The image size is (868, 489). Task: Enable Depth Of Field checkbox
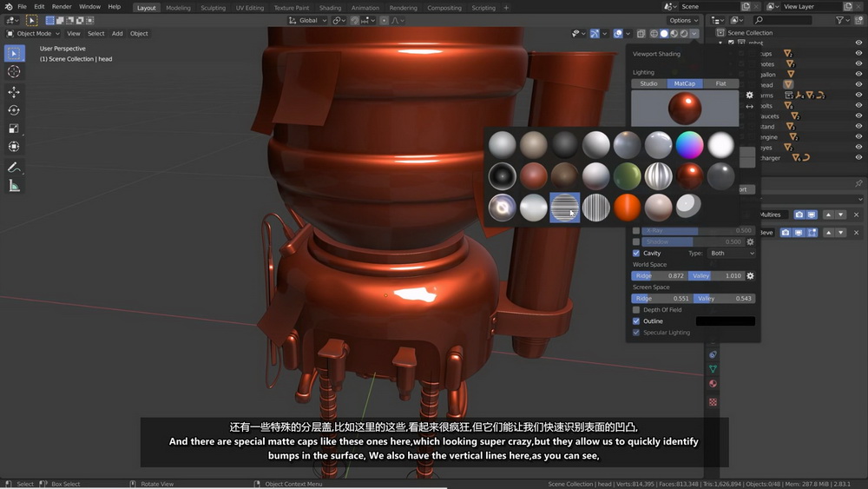pos(636,309)
